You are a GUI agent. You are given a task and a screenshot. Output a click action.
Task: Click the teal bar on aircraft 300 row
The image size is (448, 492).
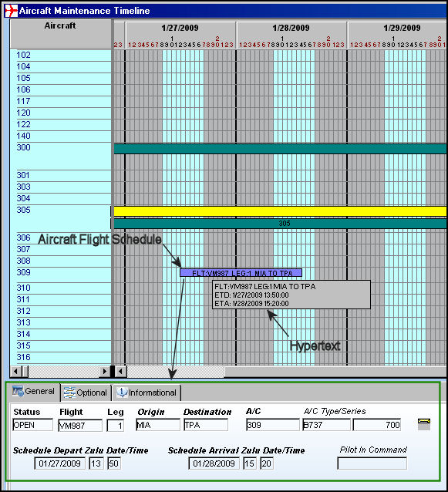(280, 149)
